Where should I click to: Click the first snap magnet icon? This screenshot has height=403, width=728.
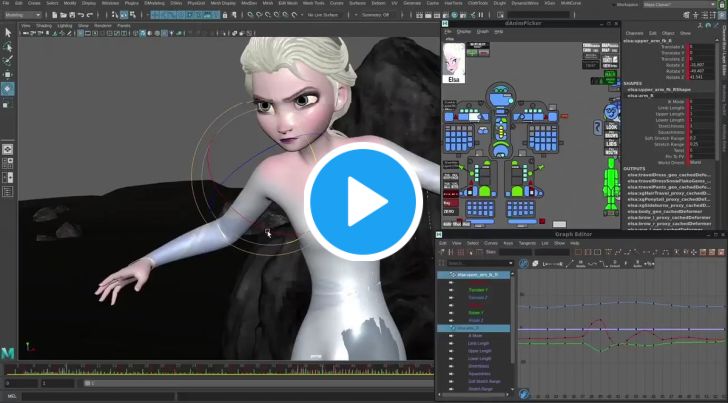coord(250,15)
